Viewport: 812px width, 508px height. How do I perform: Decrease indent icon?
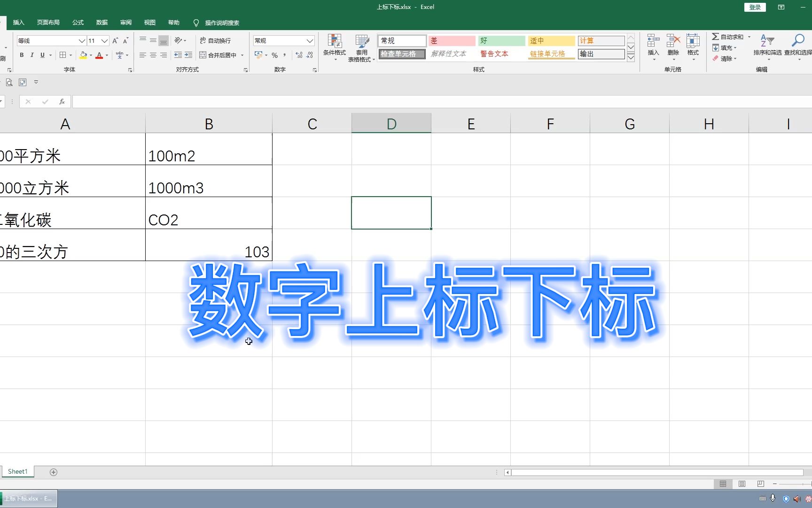click(178, 55)
